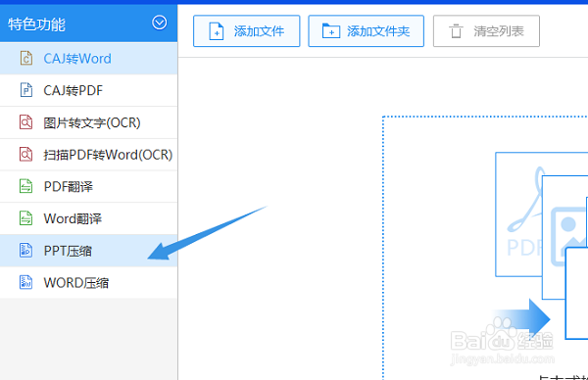The width and height of the screenshot is (588, 380).
Task: Click the PDF document graphic in drop zone
Action: click(x=519, y=214)
